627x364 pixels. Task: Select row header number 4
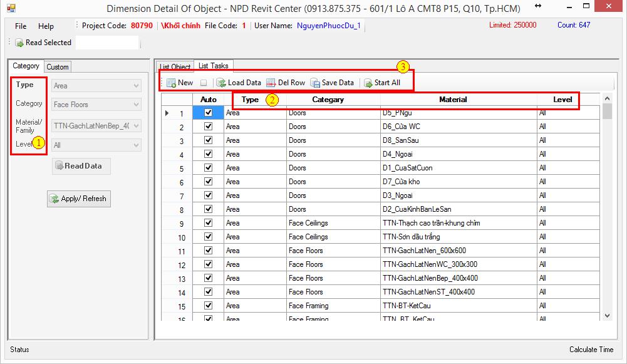177,154
